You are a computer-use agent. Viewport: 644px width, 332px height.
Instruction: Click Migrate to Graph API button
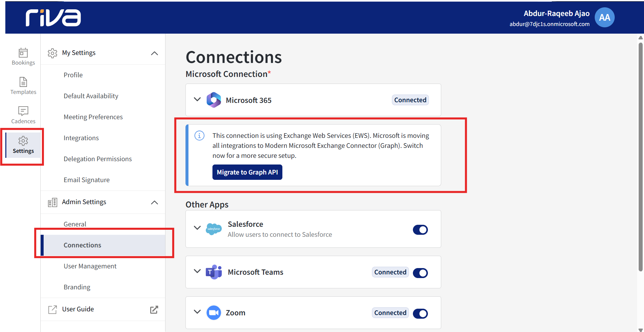pyautogui.click(x=247, y=172)
